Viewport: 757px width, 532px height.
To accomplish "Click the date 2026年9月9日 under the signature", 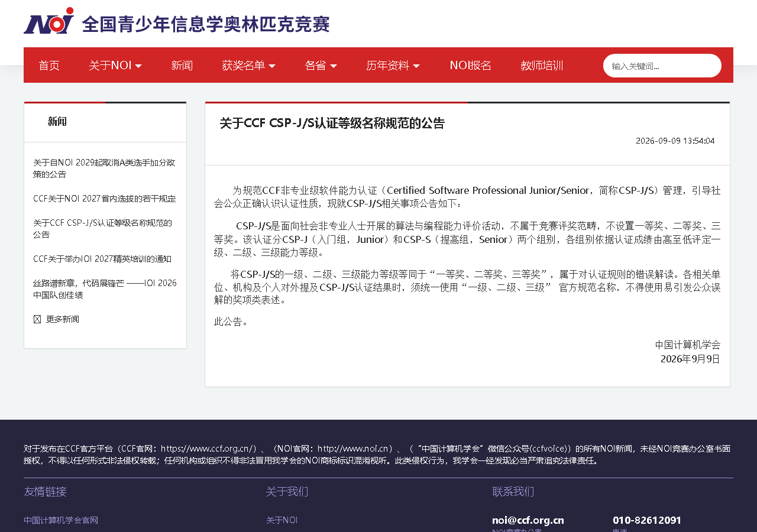I will point(691,359).
